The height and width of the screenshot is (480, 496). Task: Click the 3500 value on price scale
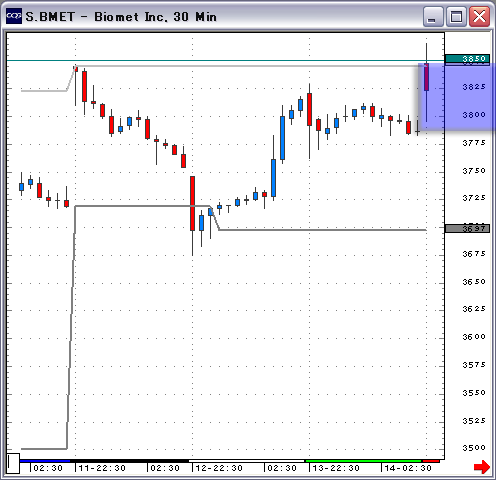(x=474, y=448)
